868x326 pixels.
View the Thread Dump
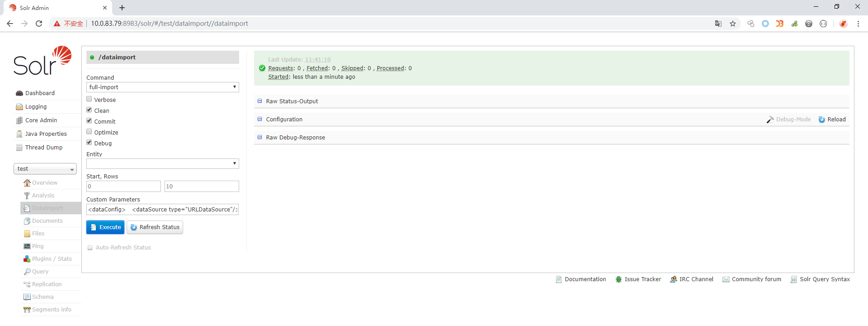[44, 148]
